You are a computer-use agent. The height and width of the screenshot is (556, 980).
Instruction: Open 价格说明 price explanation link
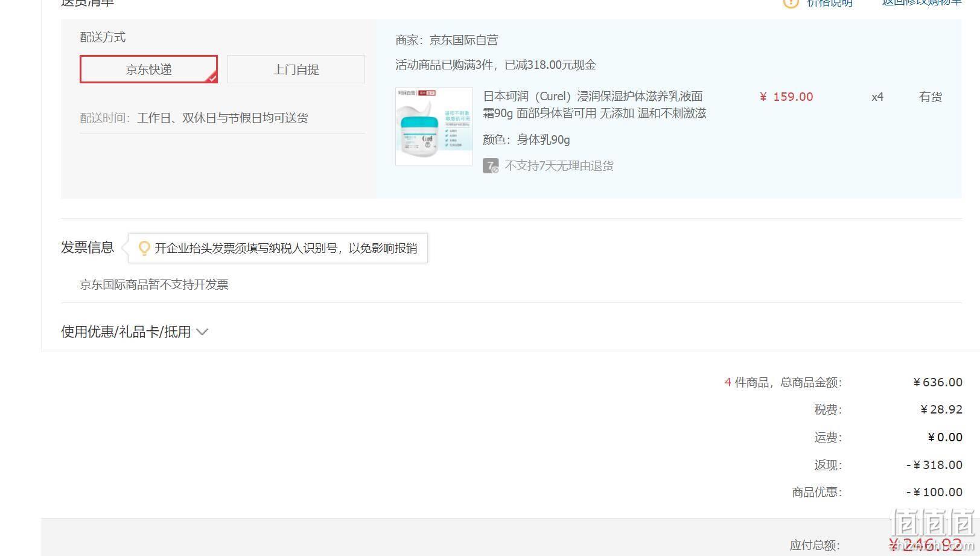[x=830, y=2]
